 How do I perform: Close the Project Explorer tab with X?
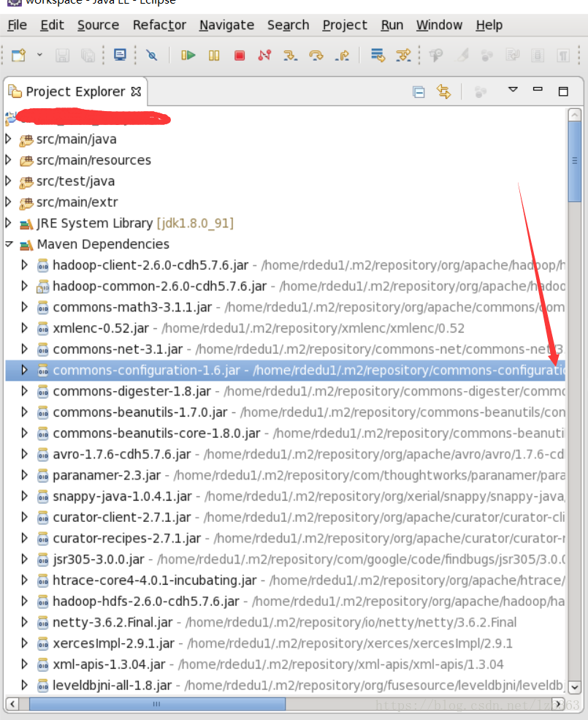(x=136, y=91)
